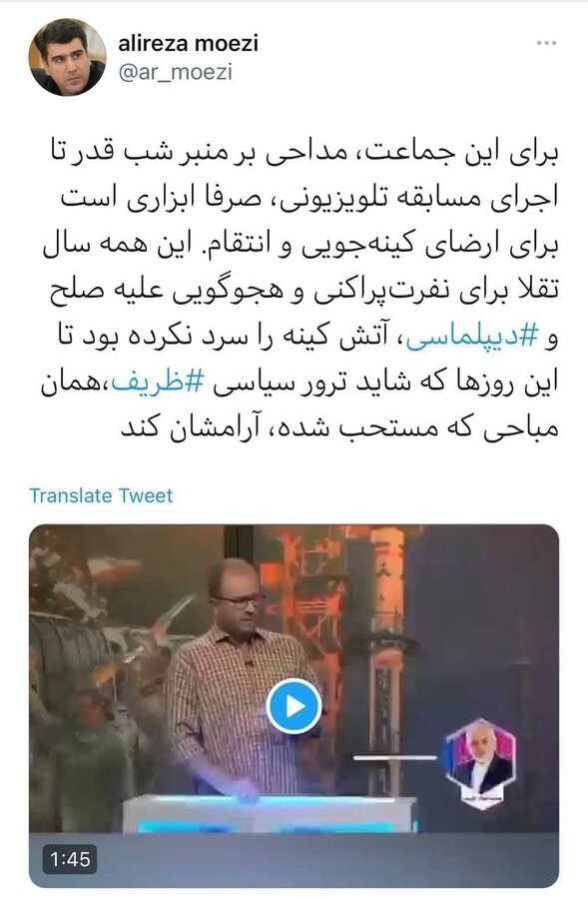Open alireza moezi's round profile picture
The image size is (588, 899).
click(x=67, y=57)
